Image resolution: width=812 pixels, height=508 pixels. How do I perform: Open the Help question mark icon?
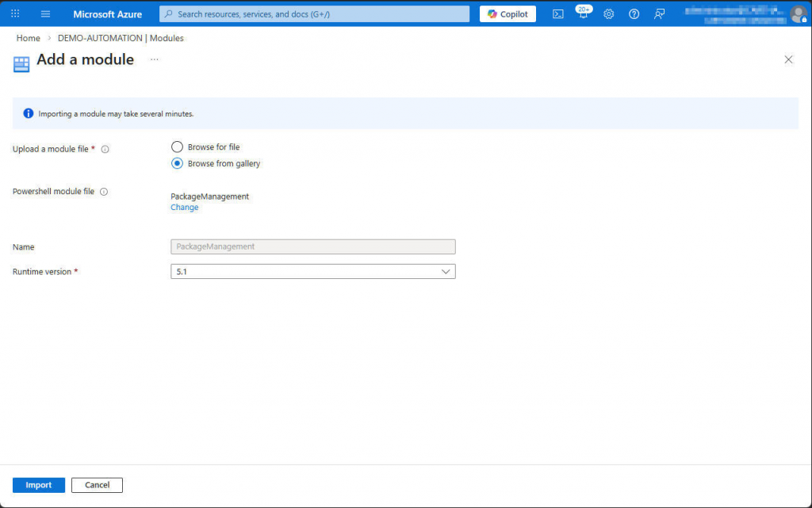(x=633, y=13)
